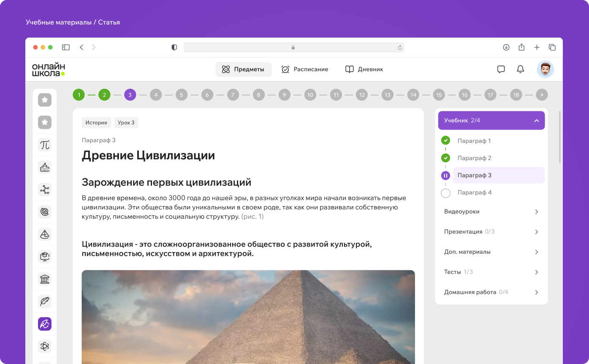Click the atom icon for physics subject
This screenshot has width=589, height=364.
[44, 346]
